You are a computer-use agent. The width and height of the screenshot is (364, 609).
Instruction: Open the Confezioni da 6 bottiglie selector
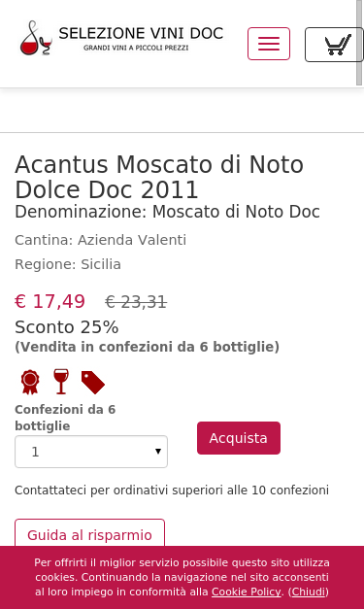pos(91,452)
